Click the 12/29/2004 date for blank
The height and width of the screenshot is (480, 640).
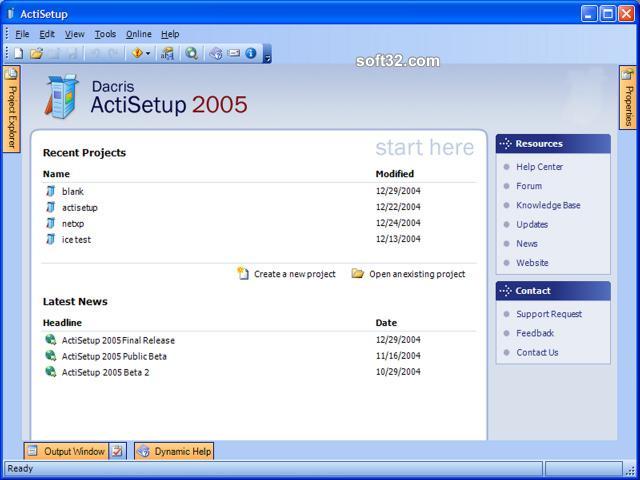398,191
